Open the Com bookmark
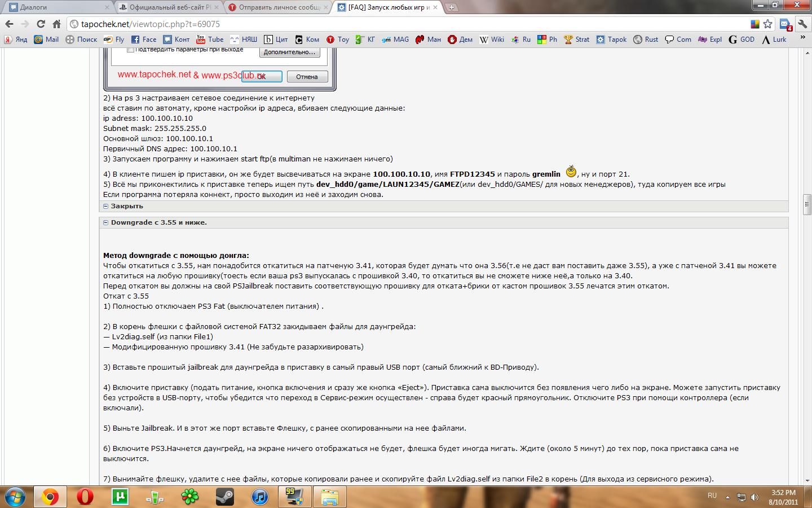This screenshot has width=812, height=508. (678, 40)
